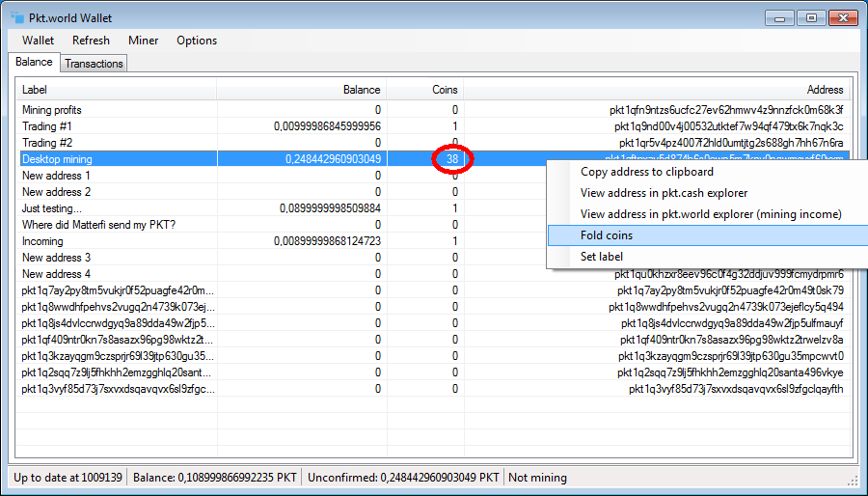Click the Pkt.world Wallet title bar icon
This screenshot has height=496, width=868.
coord(17,17)
